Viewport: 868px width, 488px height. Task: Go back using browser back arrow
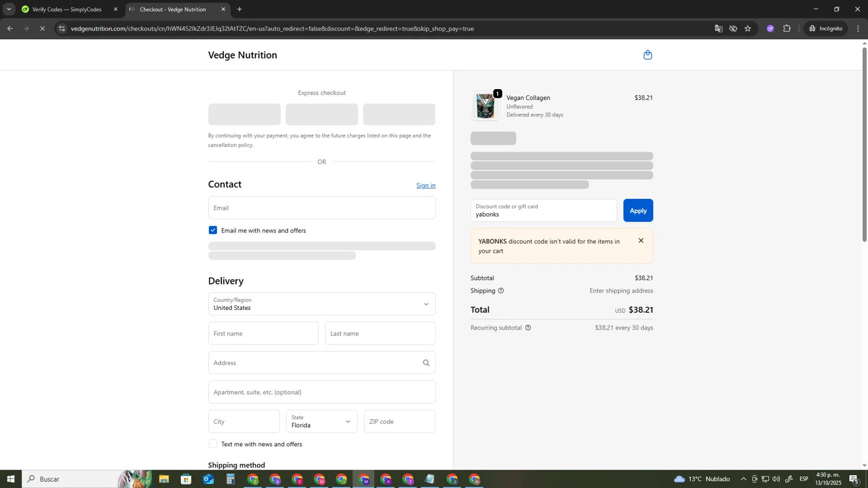pyautogui.click(x=10, y=28)
